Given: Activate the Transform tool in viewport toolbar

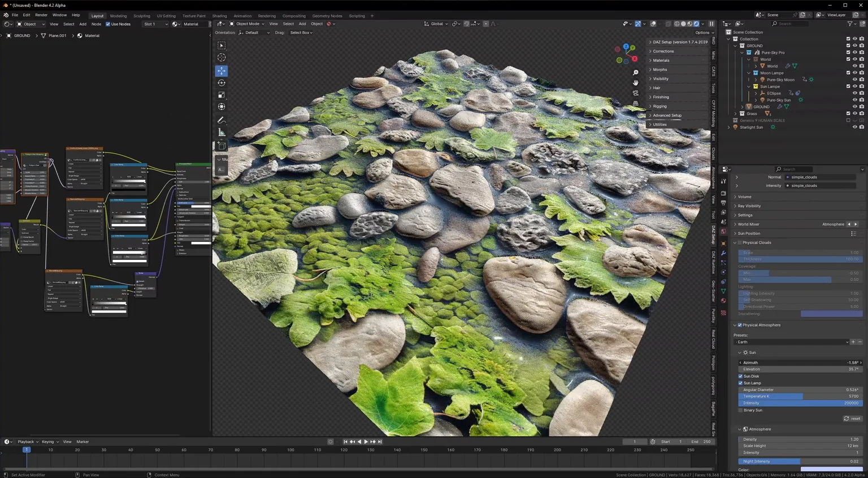Looking at the screenshot, I should click(x=222, y=106).
